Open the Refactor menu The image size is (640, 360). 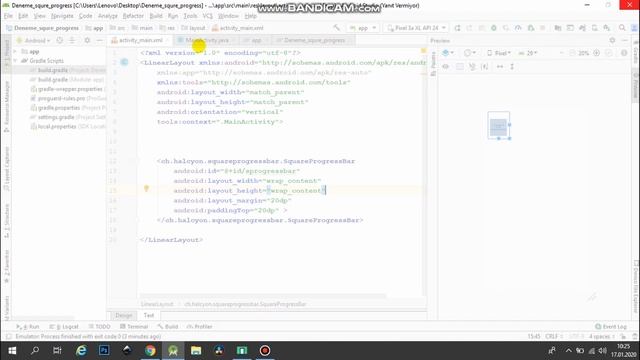[133, 16]
